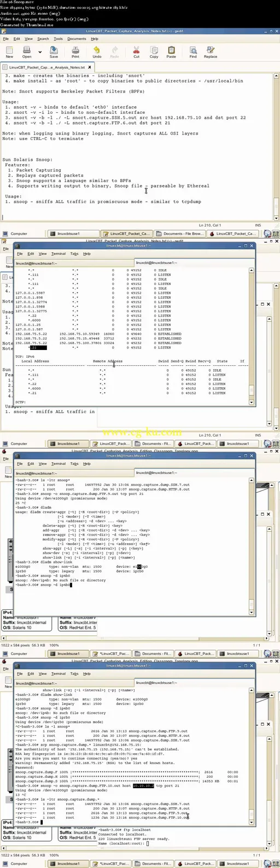Click '127.0.0.1.32774' in the netstat output
This screenshot has height=868, width=280.
pos(31,302)
